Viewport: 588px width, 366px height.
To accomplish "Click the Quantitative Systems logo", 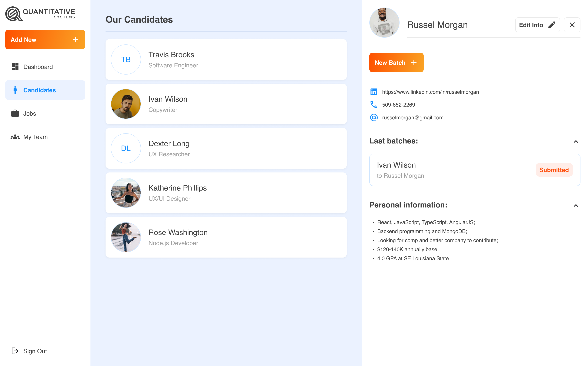I will tap(40, 14).
